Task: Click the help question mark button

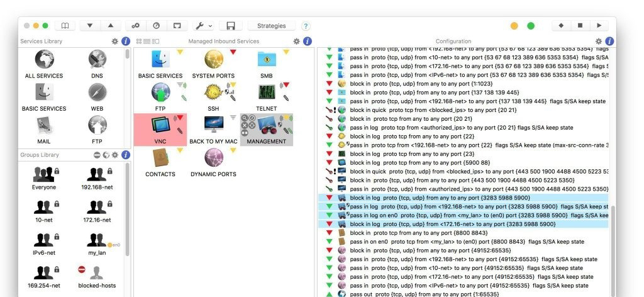Action: pos(306,26)
